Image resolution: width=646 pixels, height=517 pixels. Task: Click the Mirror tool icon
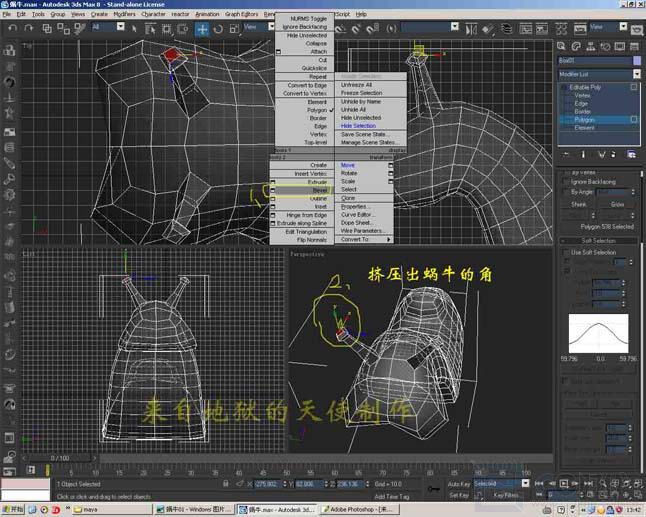pyautogui.click(x=471, y=29)
